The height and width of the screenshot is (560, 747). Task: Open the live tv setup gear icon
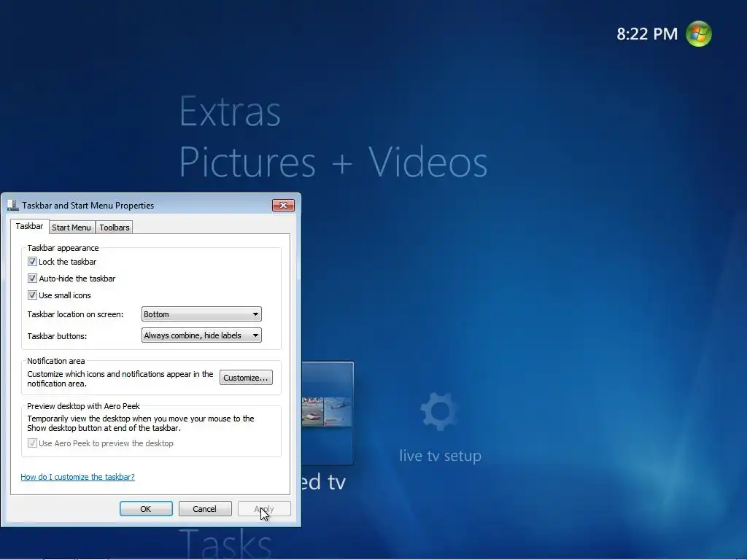click(439, 411)
